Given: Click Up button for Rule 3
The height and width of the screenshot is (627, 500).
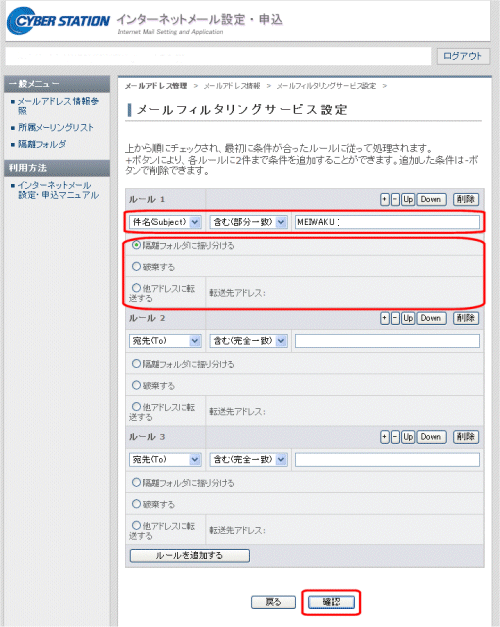Looking at the screenshot, I should coord(408,437).
